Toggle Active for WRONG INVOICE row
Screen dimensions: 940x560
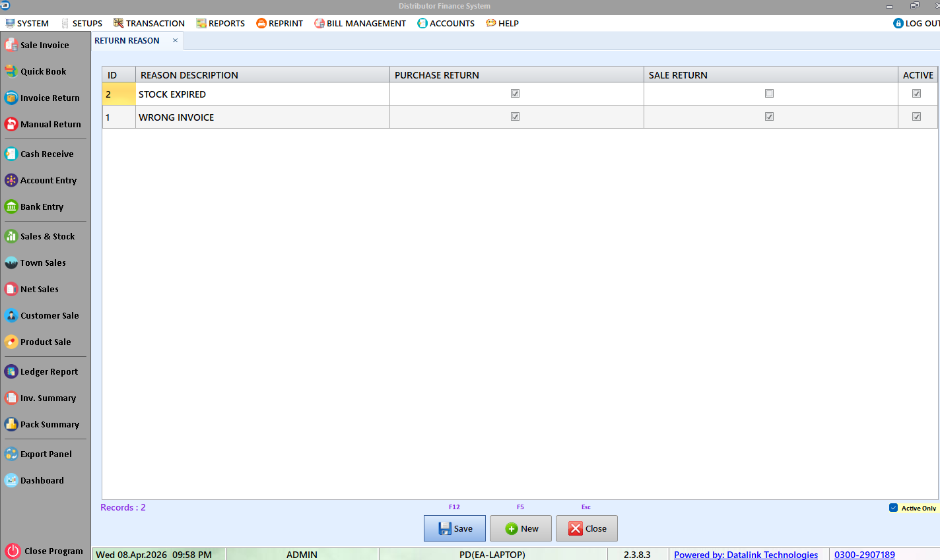(917, 117)
